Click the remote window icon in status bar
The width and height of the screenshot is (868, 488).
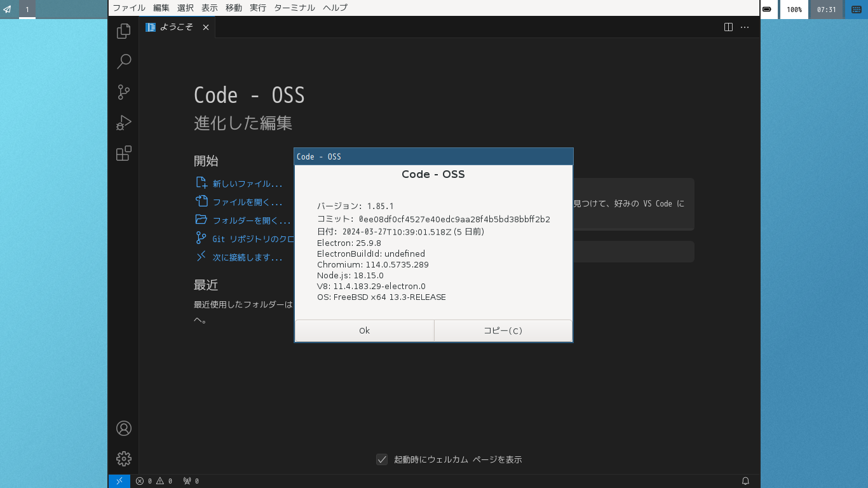[x=119, y=481]
